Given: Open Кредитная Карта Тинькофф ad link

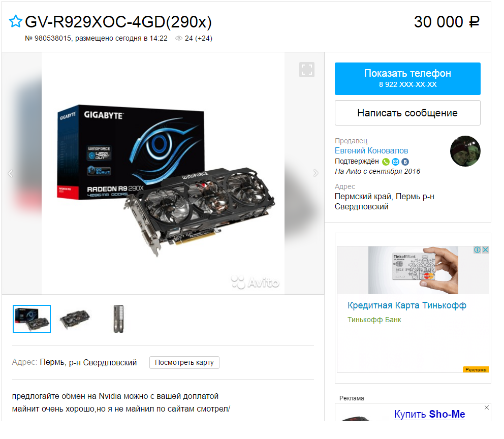Looking at the screenshot, I should pyautogui.click(x=406, y=305).
